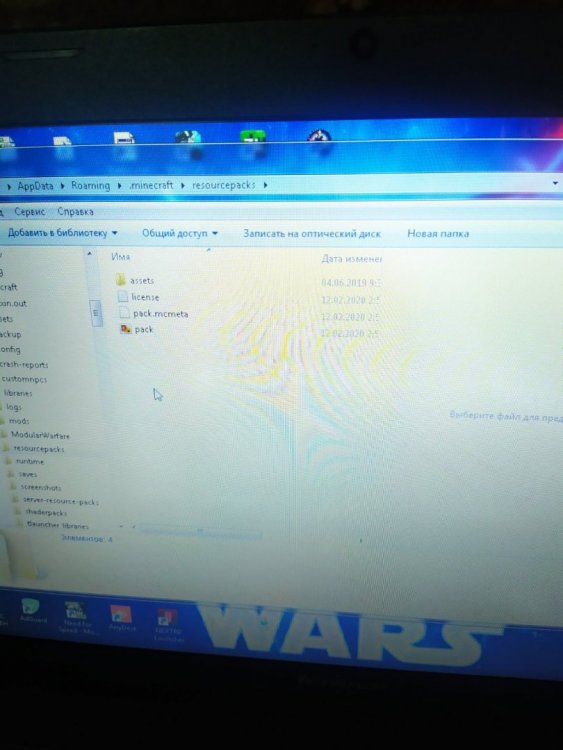Click the ModularWarfare folder icon in tree
563x750 pixels.
(x=4, y=435)
